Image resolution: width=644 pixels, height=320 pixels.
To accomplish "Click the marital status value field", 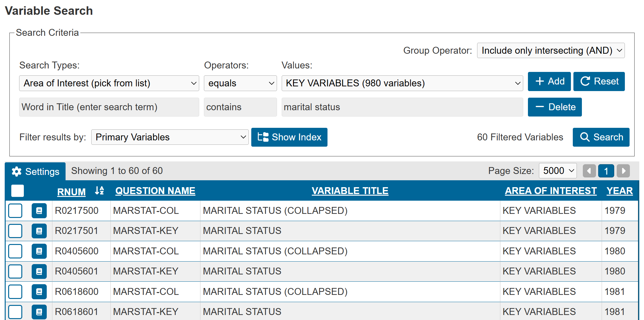I will (402, 107).
